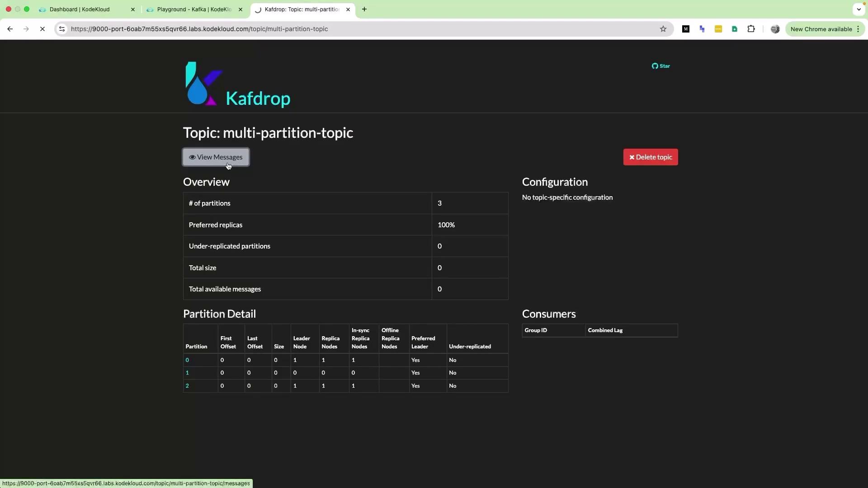Screen dimensions: 868x488
Task: Open partition 0 link
Action: pos(187,360)
